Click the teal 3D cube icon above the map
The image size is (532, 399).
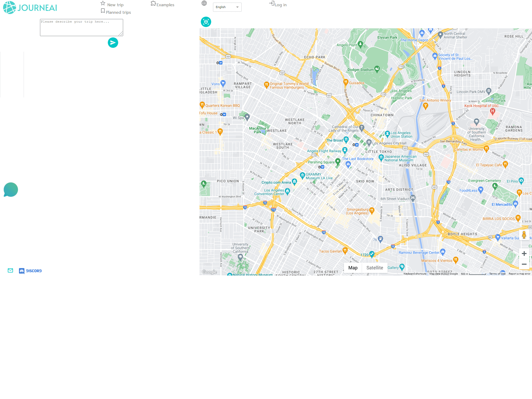[206, 22]
